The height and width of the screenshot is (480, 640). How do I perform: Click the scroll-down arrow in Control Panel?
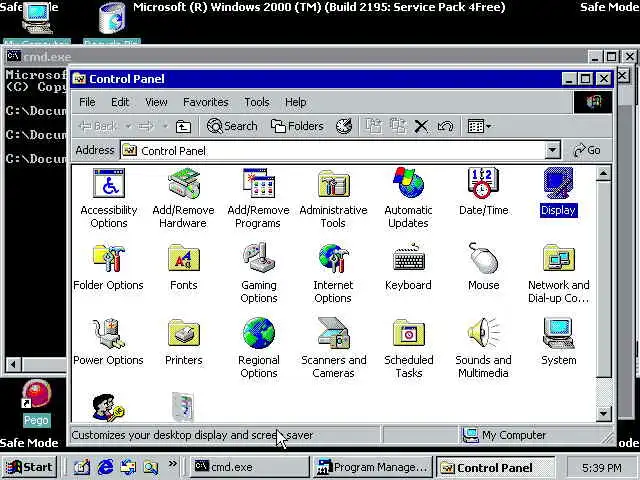(x=604, y=413)
